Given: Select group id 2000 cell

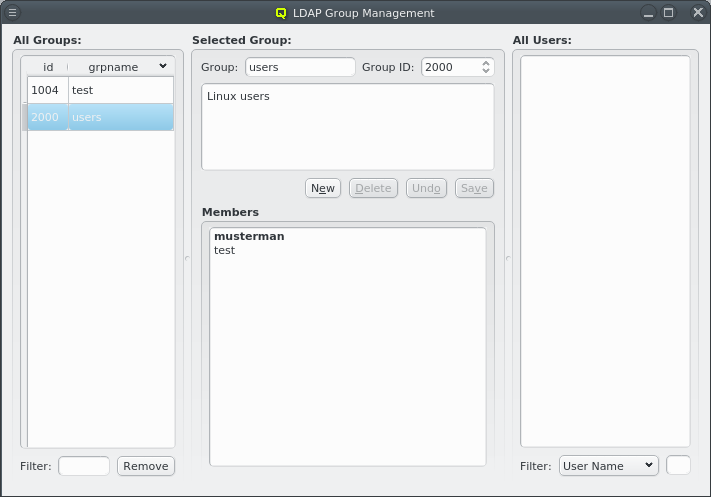Looking at the screenshot, I should [x=48, y=117].
